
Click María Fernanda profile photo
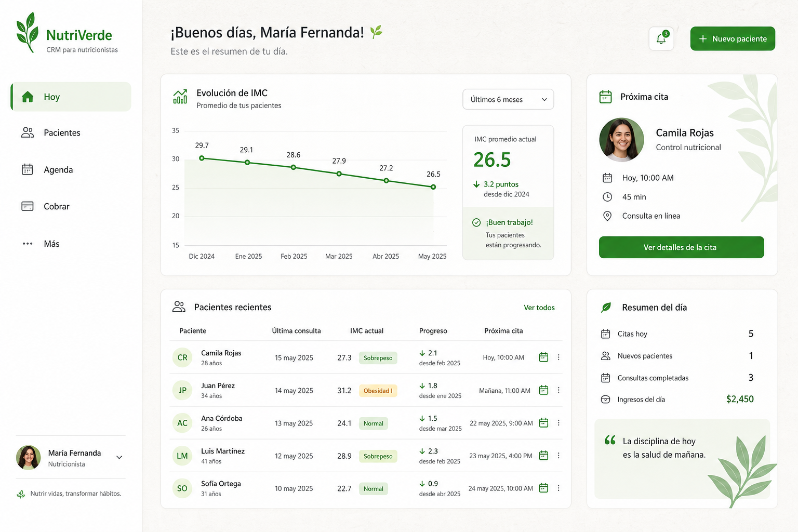(x=29, y=457)
